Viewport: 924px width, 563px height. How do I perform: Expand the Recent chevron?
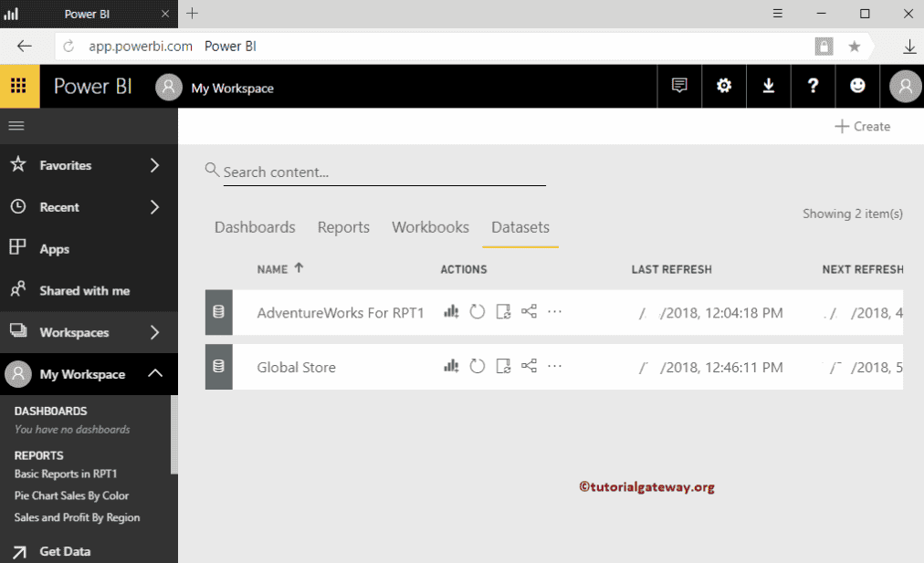point(155,207)
